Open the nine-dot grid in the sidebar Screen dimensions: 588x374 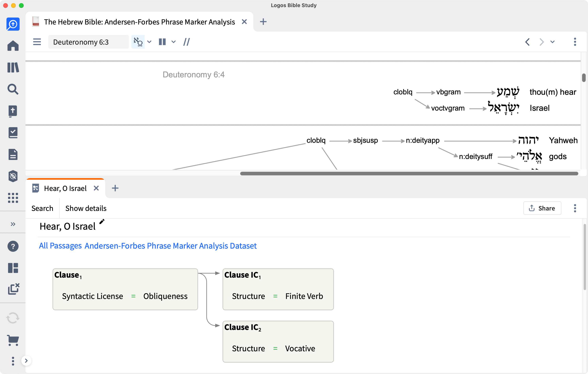13,198
